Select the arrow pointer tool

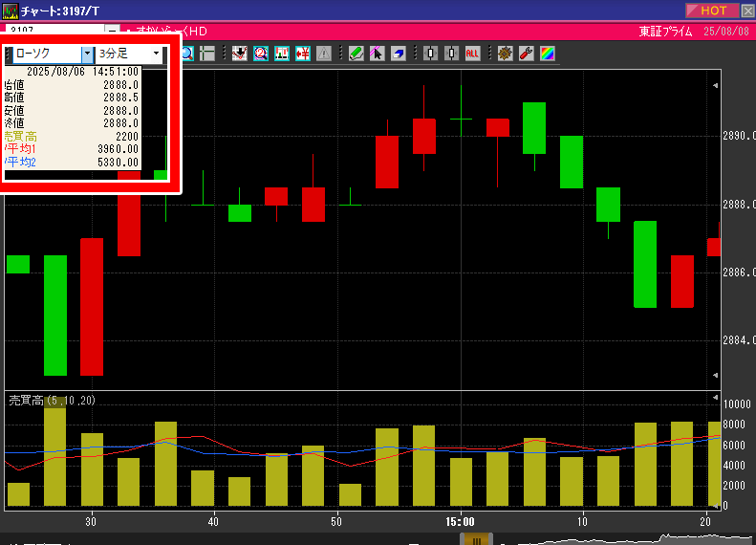point(377,54)
